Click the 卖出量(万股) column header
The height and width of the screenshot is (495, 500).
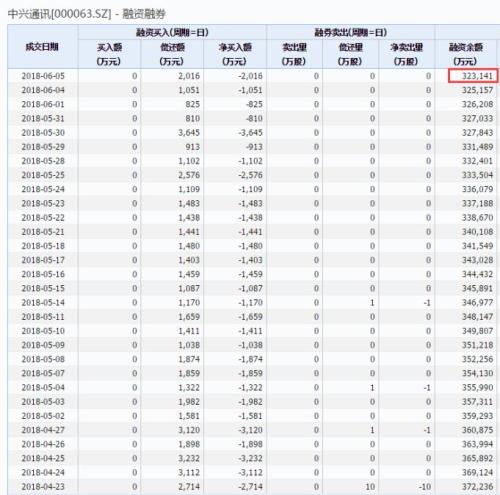pyautogui.click(x=294, y=54)
